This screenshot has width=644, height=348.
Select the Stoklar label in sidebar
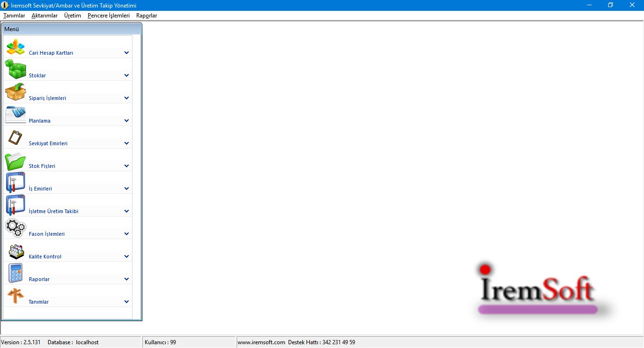pos(37,76)
